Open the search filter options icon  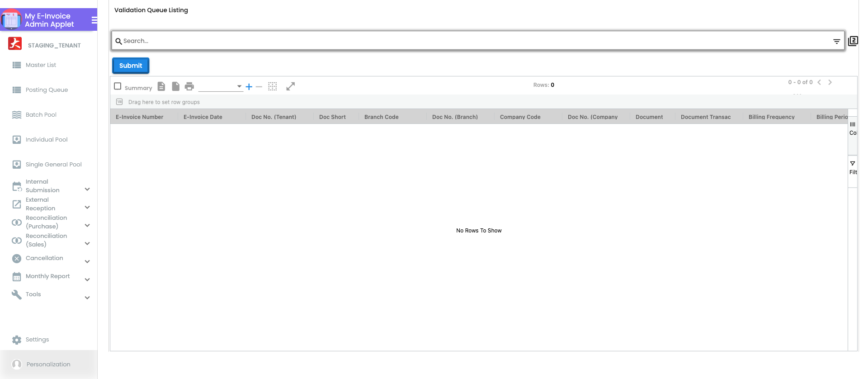pos(837,41)
